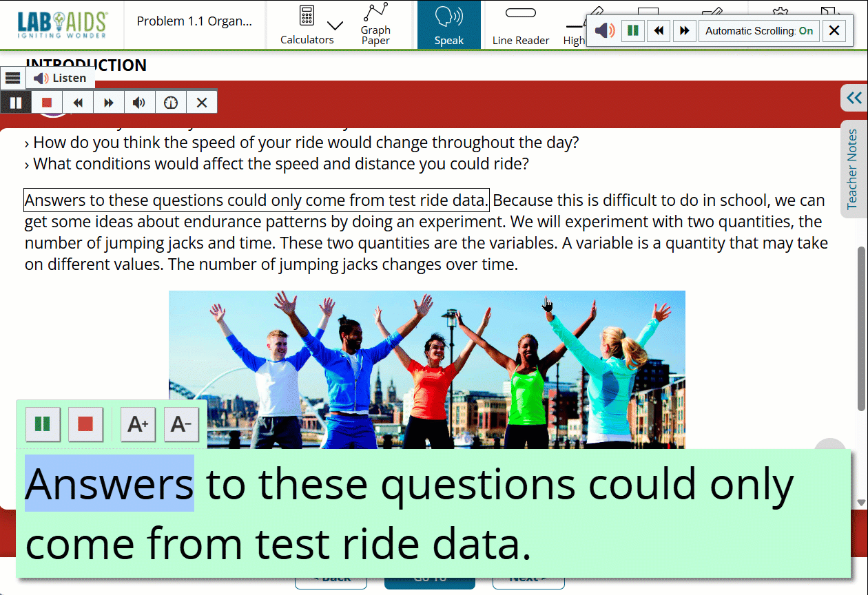The image size is (868, 595).
Task: Open the Graph Paper tool
Action: pos(375,25)
